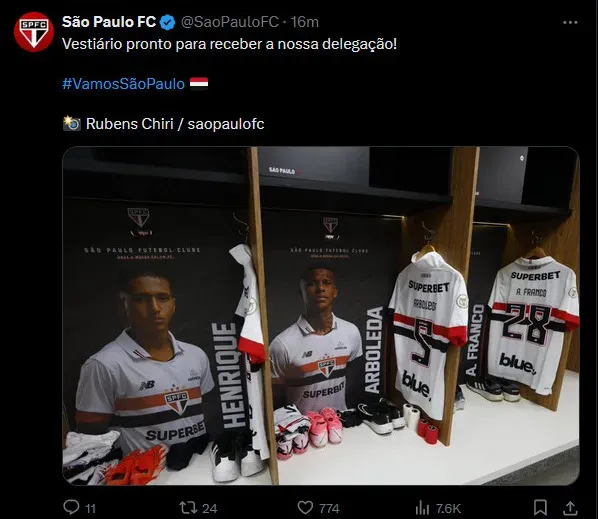598x519 pixels.
Task: Click the reply speech bubble icon
Action: tap(71, 507)
